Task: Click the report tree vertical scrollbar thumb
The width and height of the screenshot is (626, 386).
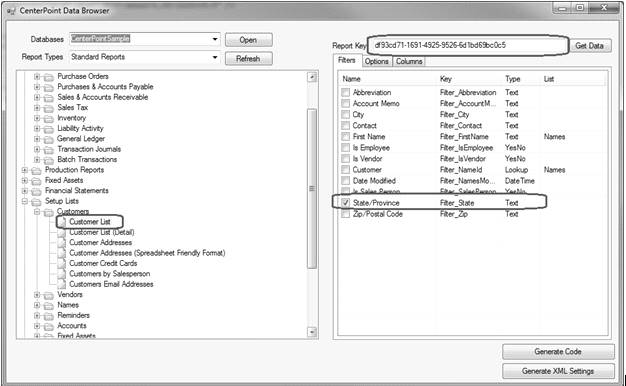Action: pyautogui.click(x=312, y=188)
